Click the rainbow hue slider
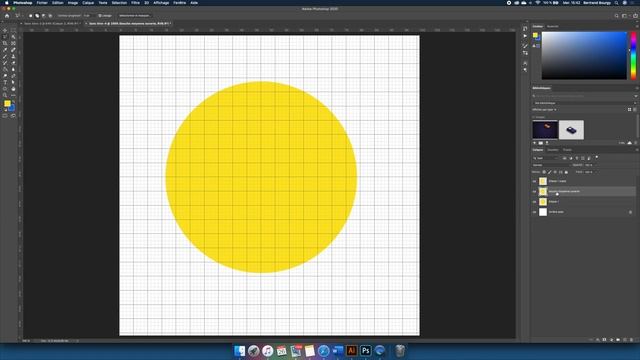640x360 pixels. coord(633,56)
